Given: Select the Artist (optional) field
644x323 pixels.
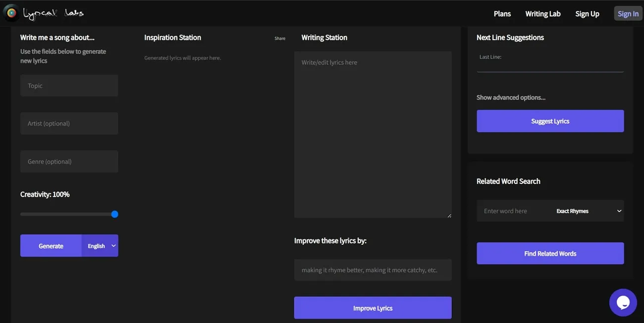Looking at the screenshot, I should tap(69, 123).
